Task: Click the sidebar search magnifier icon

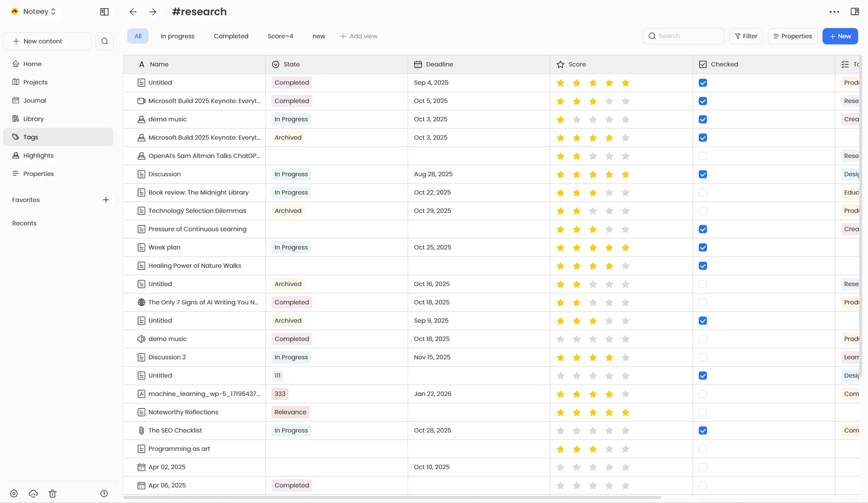Action: (104, 41)
